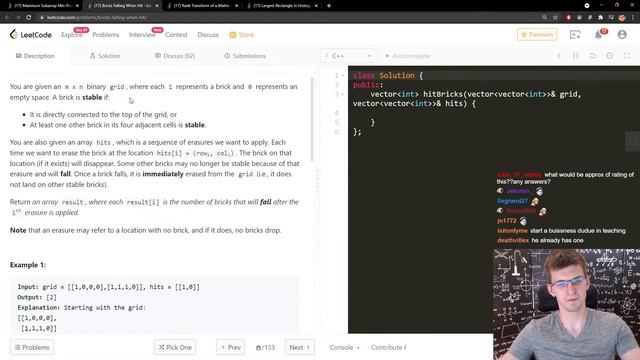The width and height of the screenshot is (640, 360).
Task: Open the Store cart link
Action: click(x=242, y=35)
